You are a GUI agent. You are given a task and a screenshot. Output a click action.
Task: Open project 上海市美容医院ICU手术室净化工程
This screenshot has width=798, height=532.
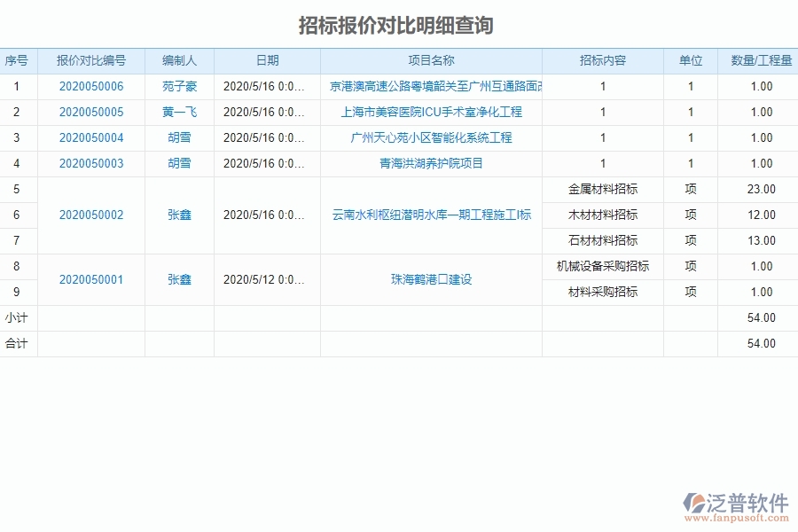pos(430,112)
